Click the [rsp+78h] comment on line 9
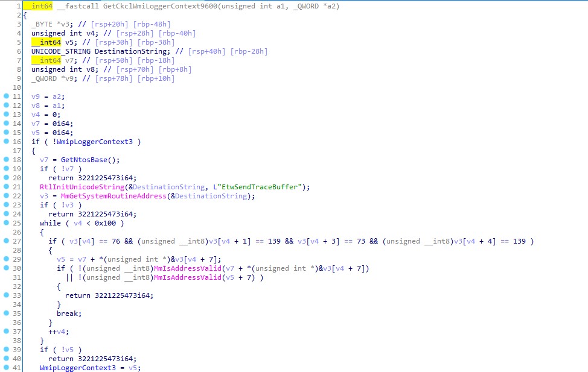 click(113, 78)
